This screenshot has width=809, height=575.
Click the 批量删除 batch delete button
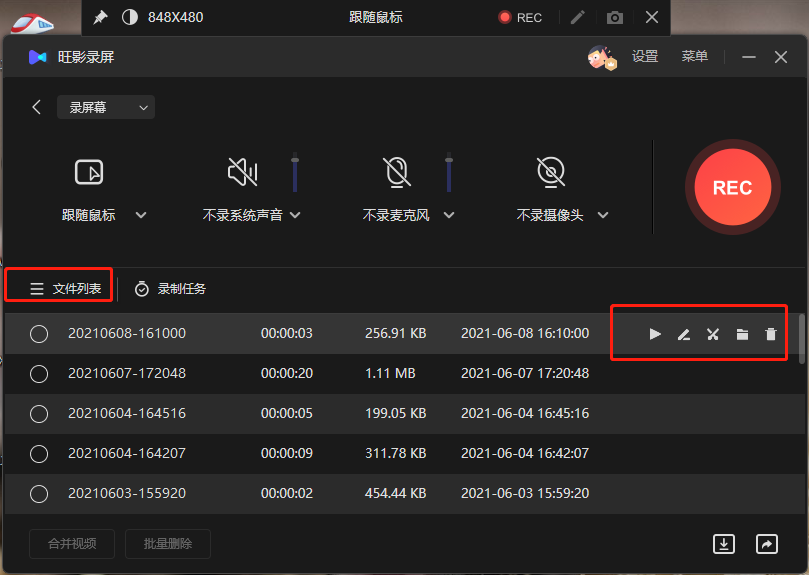pos(168,544)
